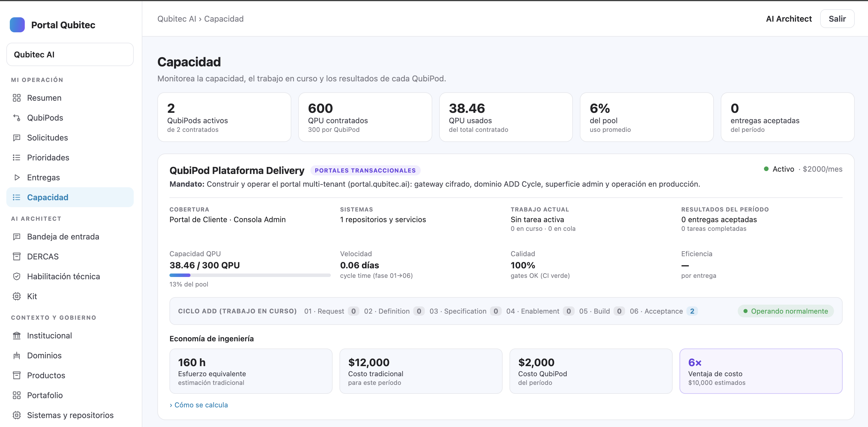Open the Dominios menu item
Image resolution: width=868 pixels, height=427 pixels.
(70, 355)
